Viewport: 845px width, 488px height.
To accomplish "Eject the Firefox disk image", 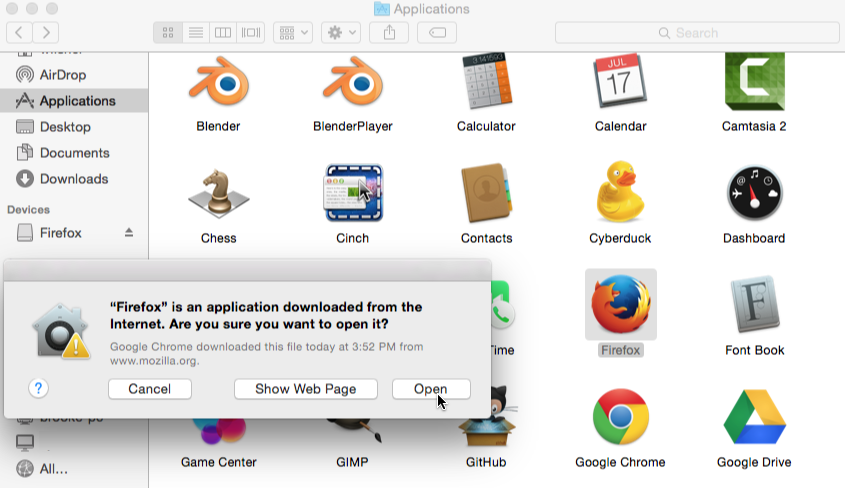I will tap(128, 233).
